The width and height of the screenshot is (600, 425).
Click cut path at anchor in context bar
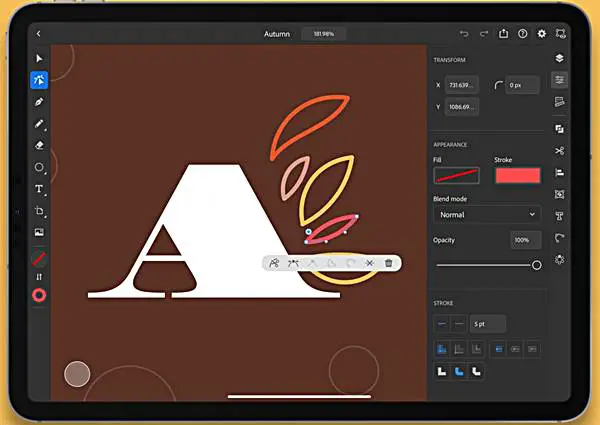click(274, 263)
